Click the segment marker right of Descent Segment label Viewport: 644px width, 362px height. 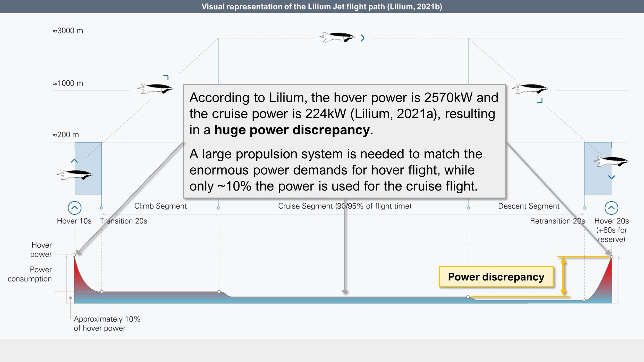[584, 208]
